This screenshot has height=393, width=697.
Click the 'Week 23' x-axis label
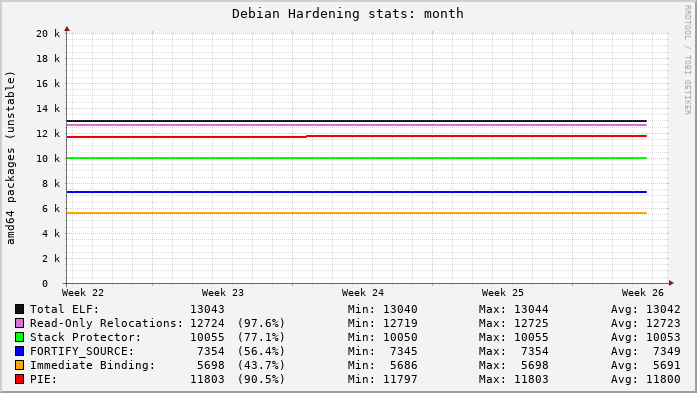point(223,293)
